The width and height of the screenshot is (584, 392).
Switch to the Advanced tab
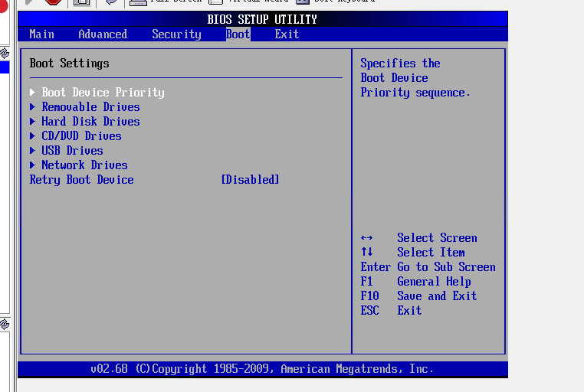pos(103,34)
